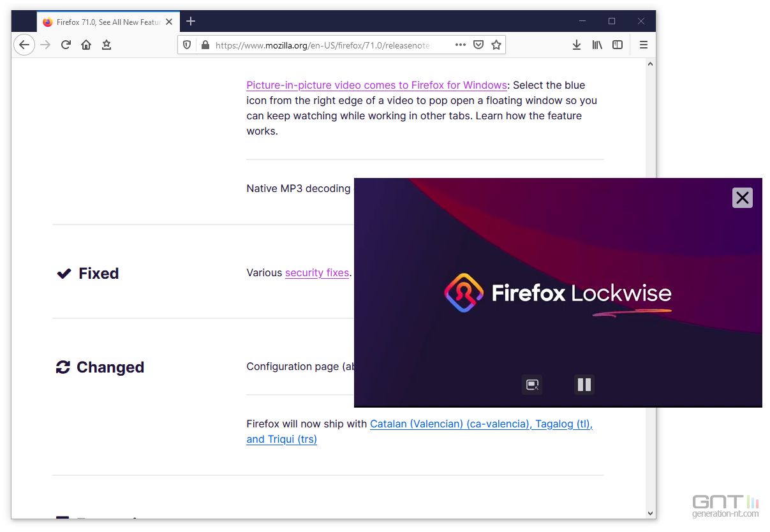
Task: Pause the picture-in-picture video
Action: pyautogui.click(x=584, y=385)
